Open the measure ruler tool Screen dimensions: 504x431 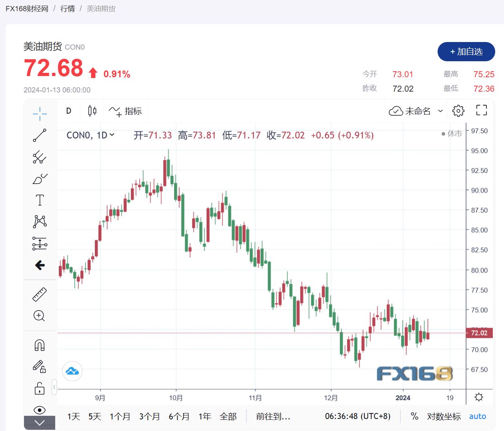pos(40,295)
